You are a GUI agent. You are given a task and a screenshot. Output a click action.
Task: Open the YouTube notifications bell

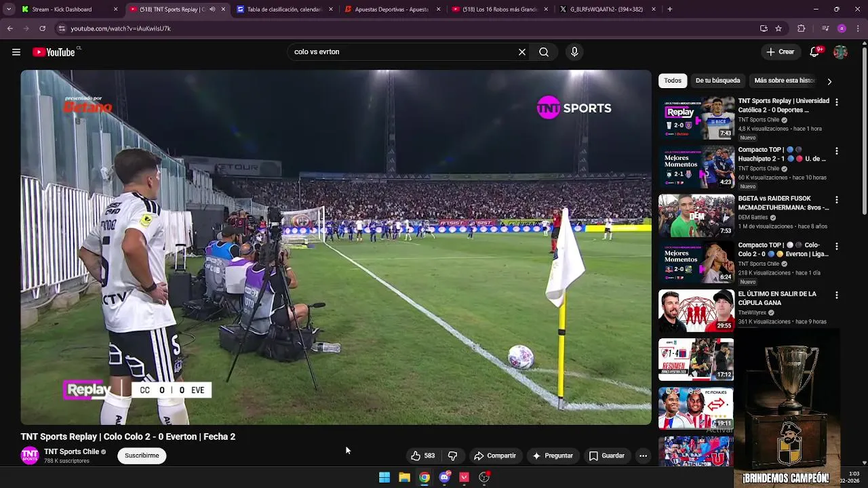click(815, 52)
